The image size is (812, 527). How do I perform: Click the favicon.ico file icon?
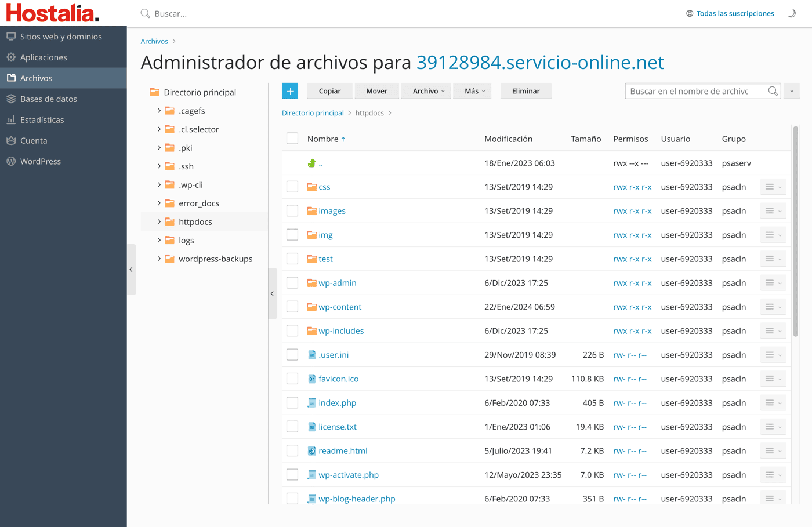tap(312, 379)
